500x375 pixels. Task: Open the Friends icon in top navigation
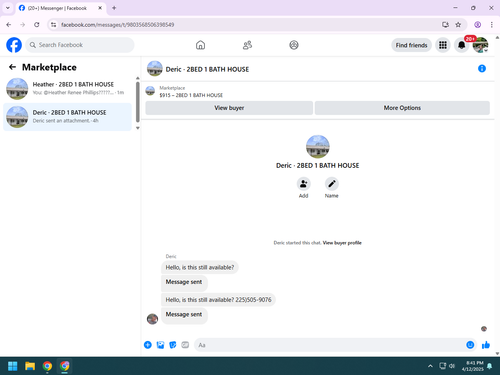pos(247,45)
